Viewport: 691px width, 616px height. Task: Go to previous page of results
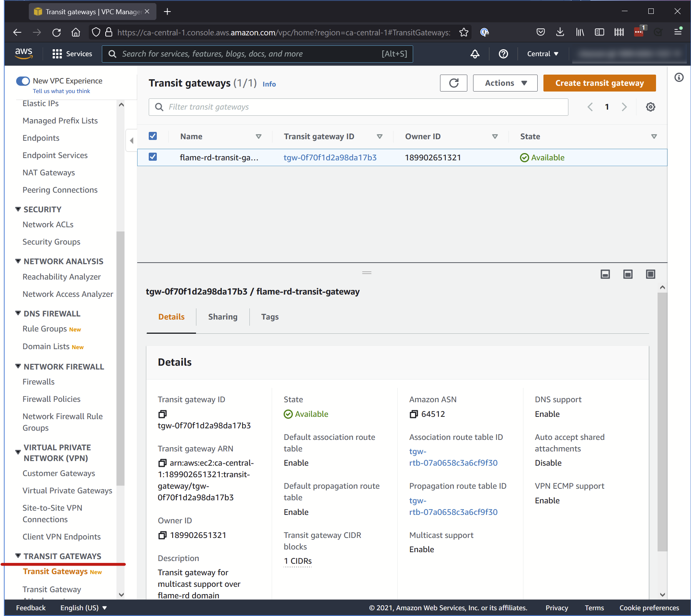click(590, 107)
